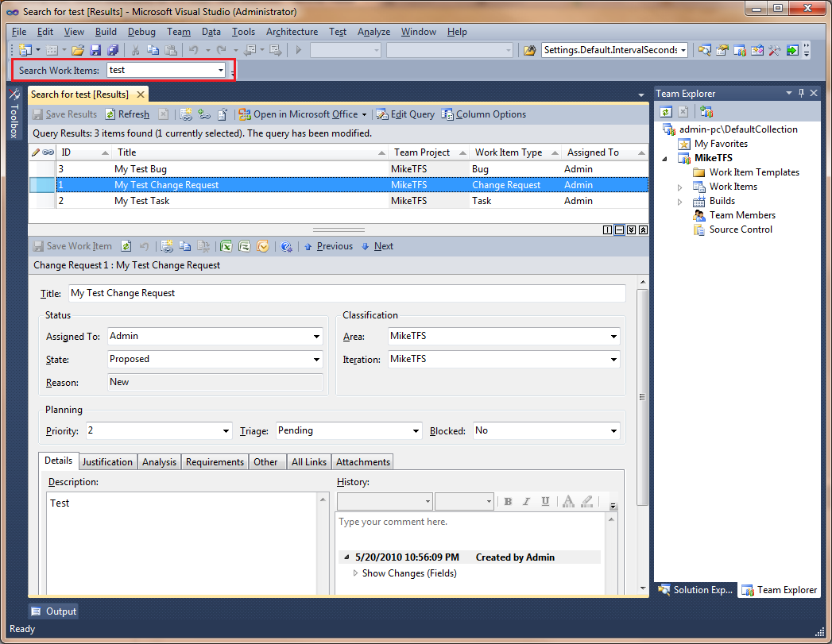Toggle the vertical split layout button
The width and height of the screenshot is (832, 644).
[x=608, y=230]
